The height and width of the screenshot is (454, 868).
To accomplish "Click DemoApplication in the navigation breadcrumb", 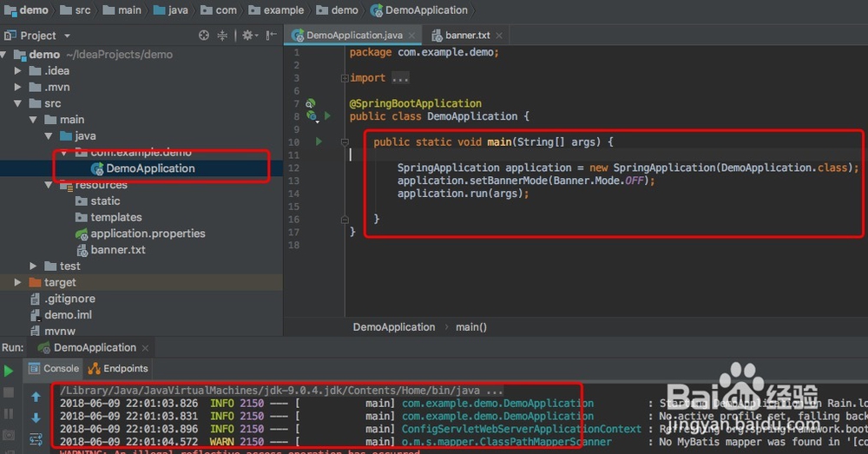I will [419, 10].
